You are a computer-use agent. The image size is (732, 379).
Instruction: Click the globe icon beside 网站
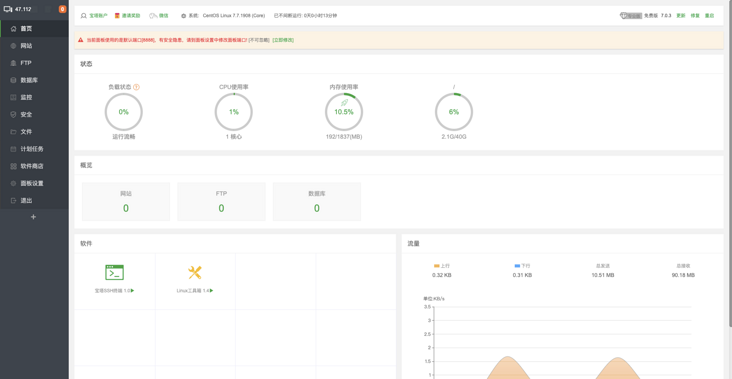click(x=13, y=46)
